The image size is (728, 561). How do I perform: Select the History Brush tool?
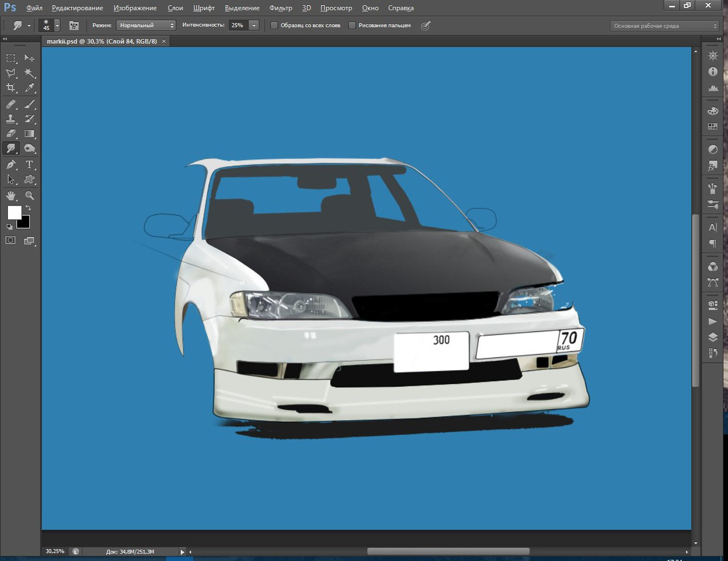(x=30, y=119)
